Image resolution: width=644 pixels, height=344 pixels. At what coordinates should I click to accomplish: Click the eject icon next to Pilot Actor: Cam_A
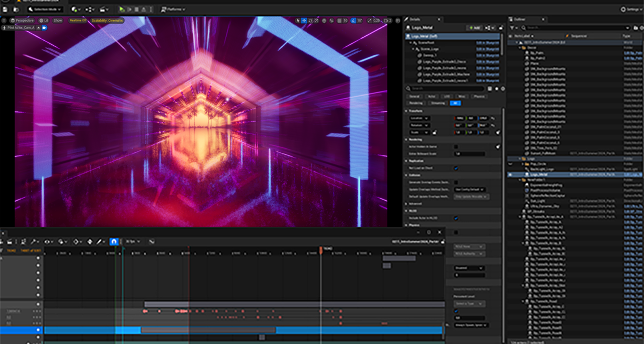(39, 28)
